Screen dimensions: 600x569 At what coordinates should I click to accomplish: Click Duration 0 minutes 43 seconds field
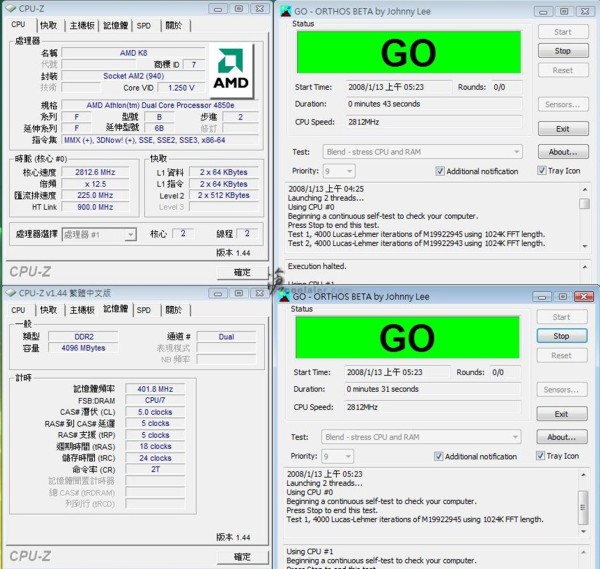[434, 104]
